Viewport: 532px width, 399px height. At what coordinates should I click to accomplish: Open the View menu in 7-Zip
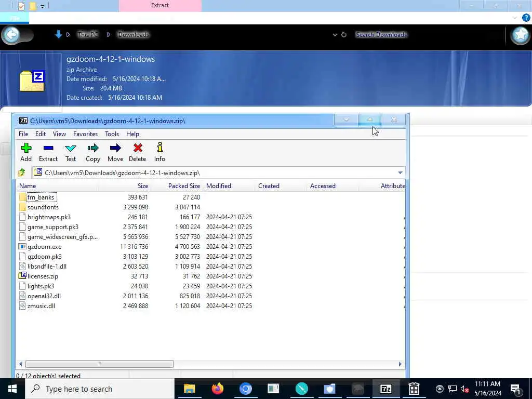59,134
